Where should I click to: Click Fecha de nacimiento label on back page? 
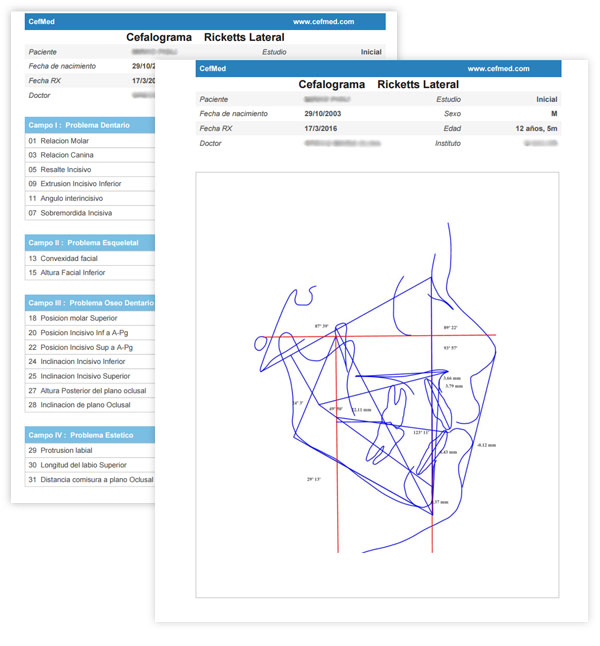click(62, 66)
